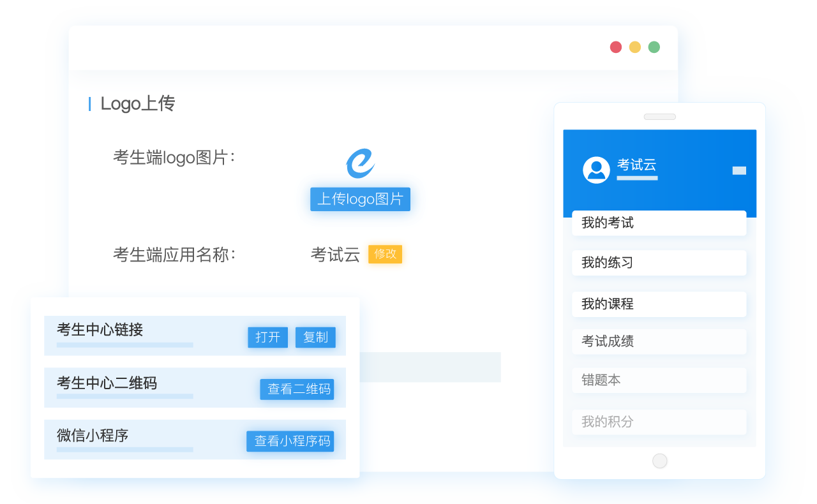Click the blue e logo image

360,163
